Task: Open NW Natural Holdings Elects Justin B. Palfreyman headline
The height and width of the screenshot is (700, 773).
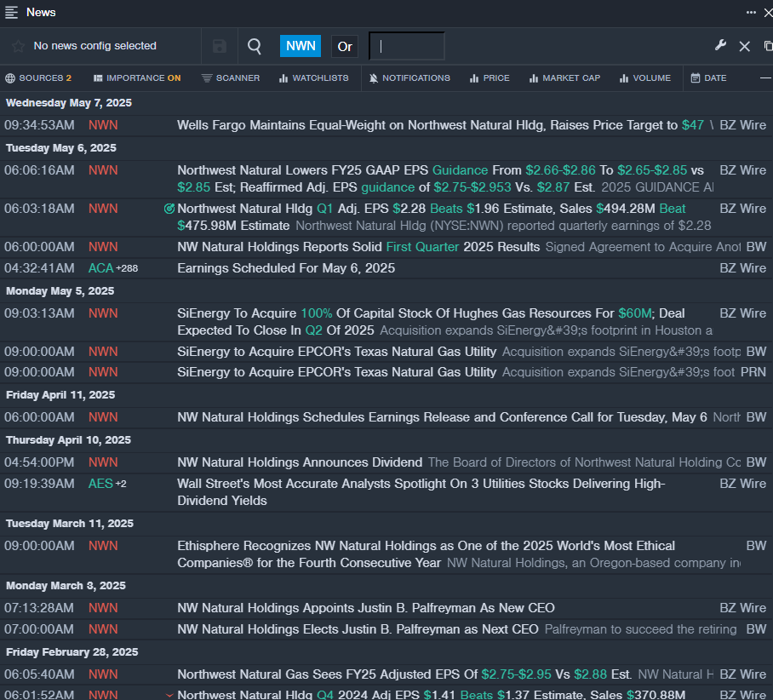Action: tap(358, 629)
